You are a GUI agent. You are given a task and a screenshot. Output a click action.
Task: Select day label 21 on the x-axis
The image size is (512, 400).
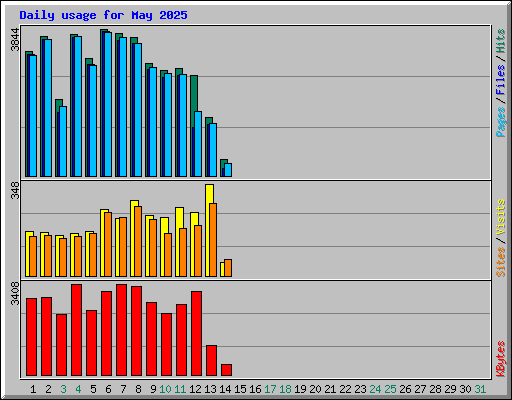(x=330, y=389)
